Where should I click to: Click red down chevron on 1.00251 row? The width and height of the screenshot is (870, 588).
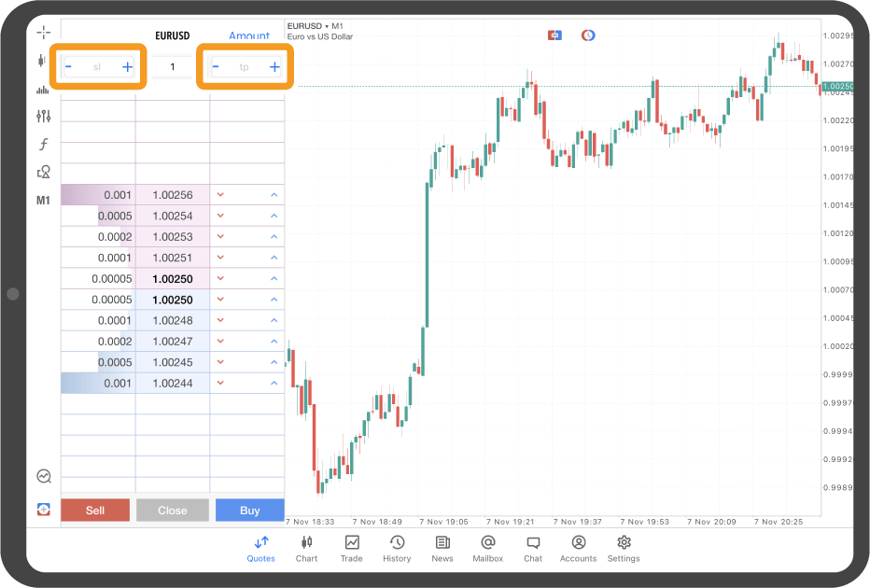pos(220,258)
